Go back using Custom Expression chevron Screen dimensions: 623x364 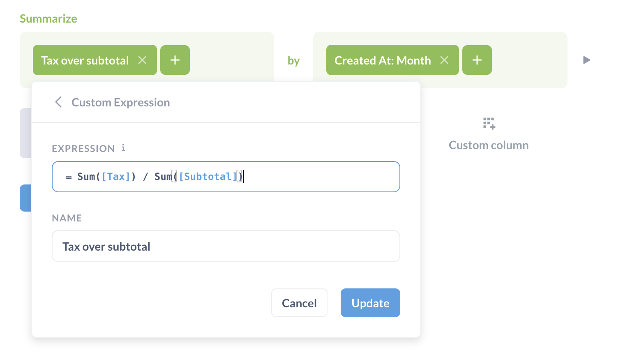pos(58,102)
